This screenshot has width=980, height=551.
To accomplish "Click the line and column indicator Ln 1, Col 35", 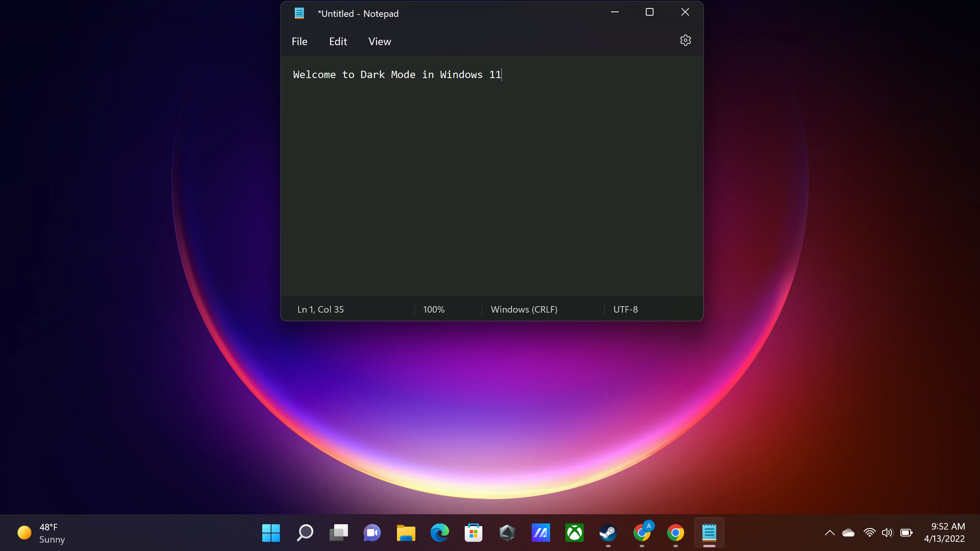I will (x=320, y=309).
